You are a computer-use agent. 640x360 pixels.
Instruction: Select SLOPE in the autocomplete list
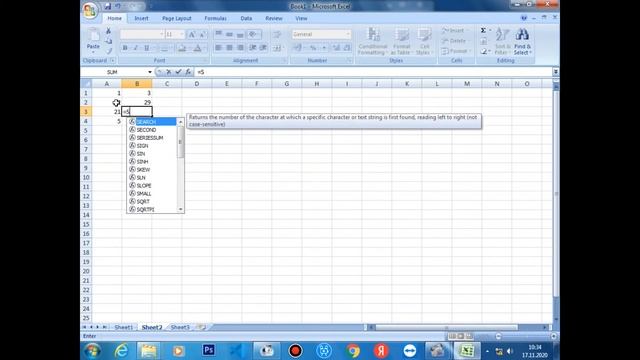(152, 186)
